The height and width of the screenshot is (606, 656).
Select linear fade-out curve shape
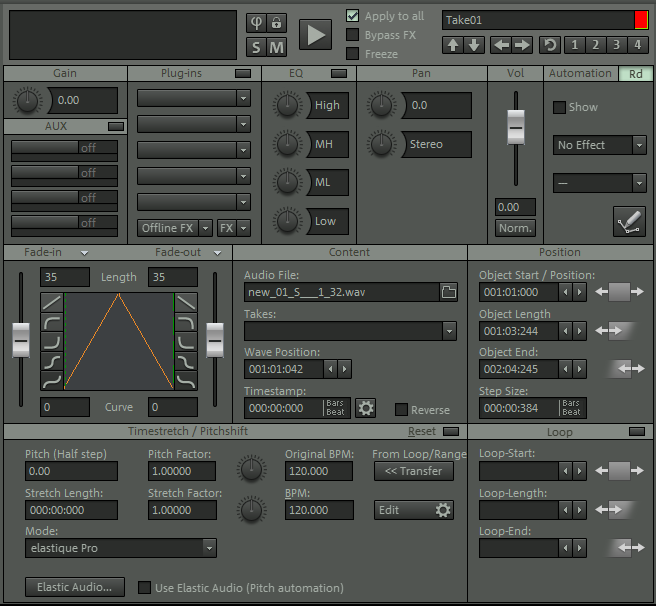[x=186, y=302]
